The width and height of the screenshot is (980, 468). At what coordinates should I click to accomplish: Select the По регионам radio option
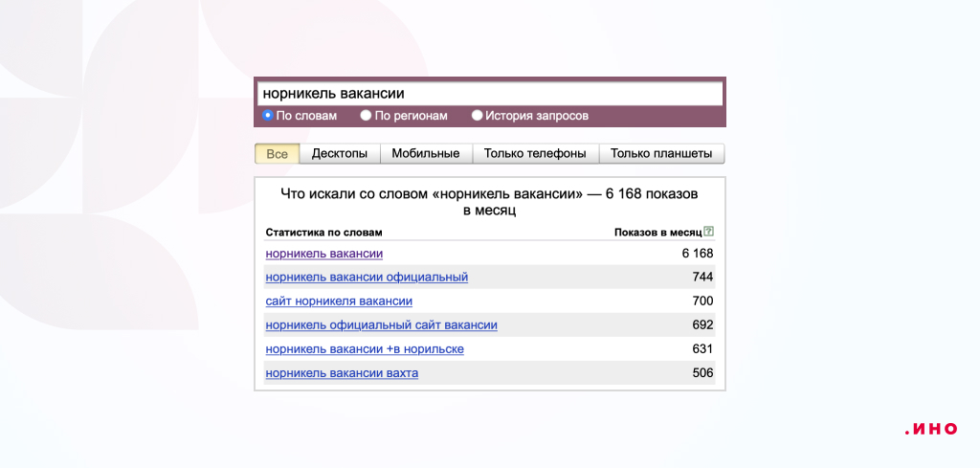(x=366, y=115)
